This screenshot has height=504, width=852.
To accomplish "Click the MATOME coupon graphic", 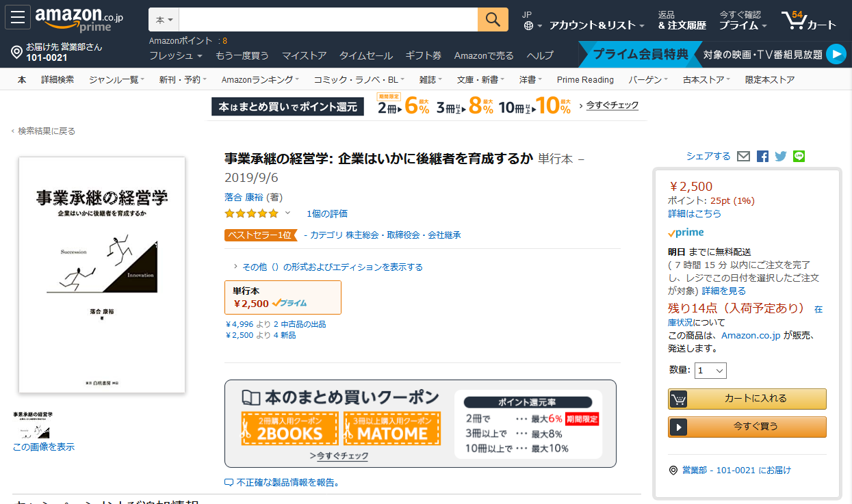I will click(x=392, y=429).
